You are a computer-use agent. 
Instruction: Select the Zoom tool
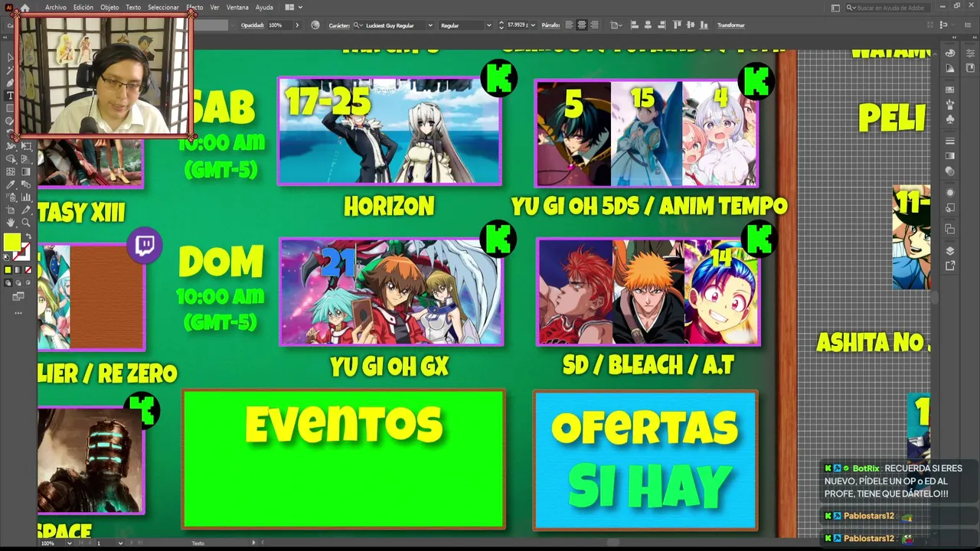(x=26, y=223)
